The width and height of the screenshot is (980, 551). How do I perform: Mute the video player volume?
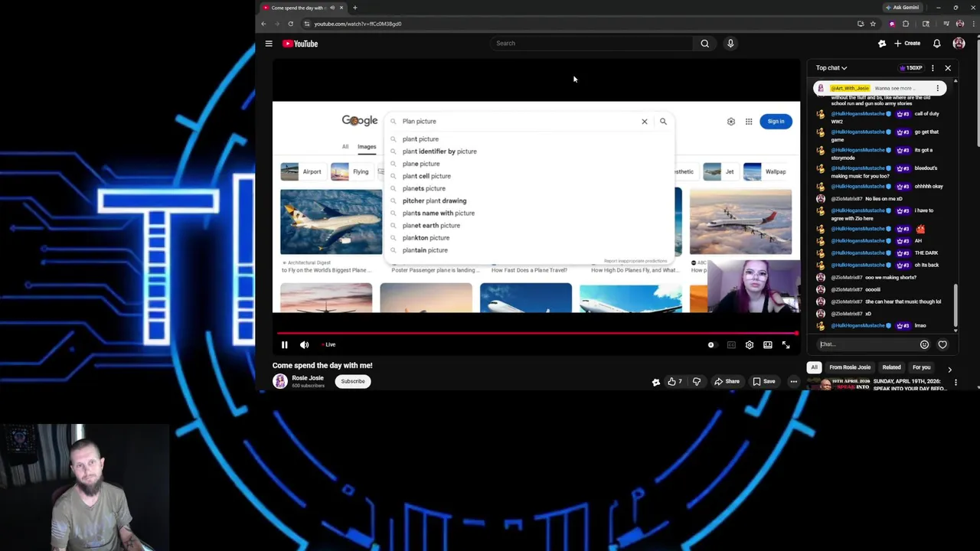304,345
